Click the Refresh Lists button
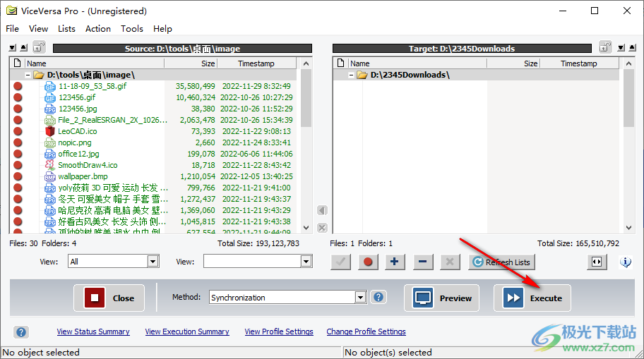Image resolution: width=644 pixels, height=359 pixels. pos(501,262)
